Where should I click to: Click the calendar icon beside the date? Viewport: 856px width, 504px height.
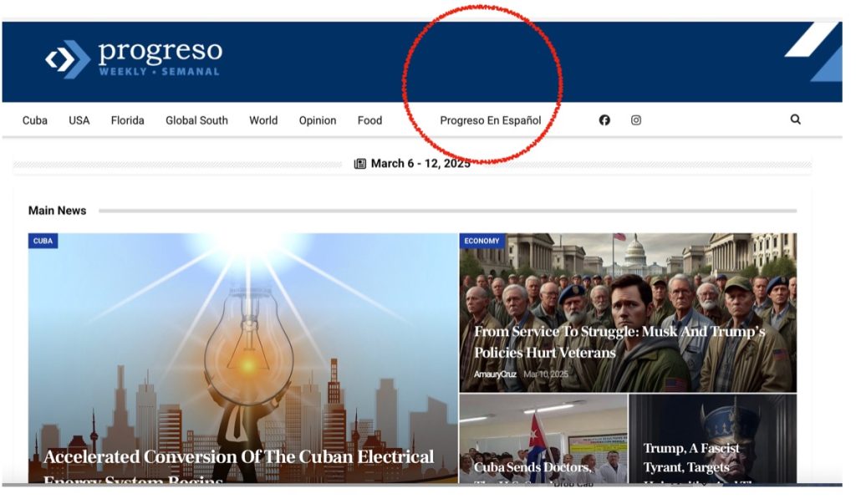[x=360, y=164]
